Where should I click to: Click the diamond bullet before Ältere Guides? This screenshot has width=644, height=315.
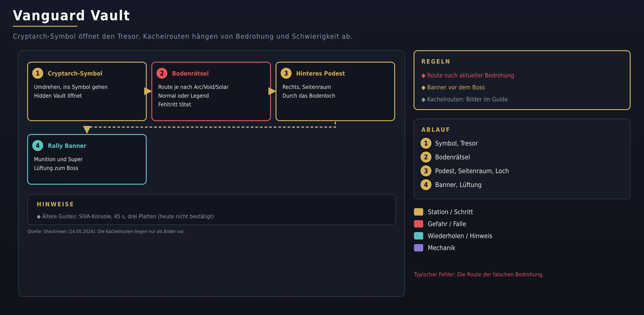[38, 217]
